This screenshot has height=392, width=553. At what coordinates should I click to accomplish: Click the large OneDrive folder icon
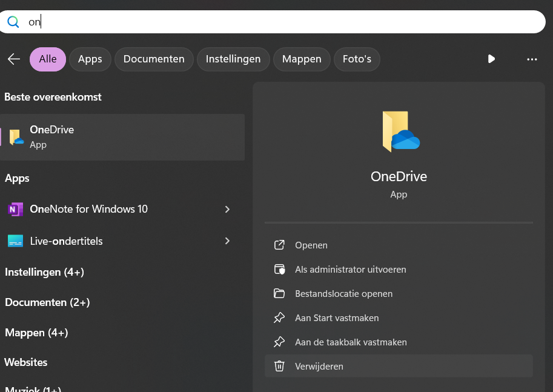[x=400, y=131]
